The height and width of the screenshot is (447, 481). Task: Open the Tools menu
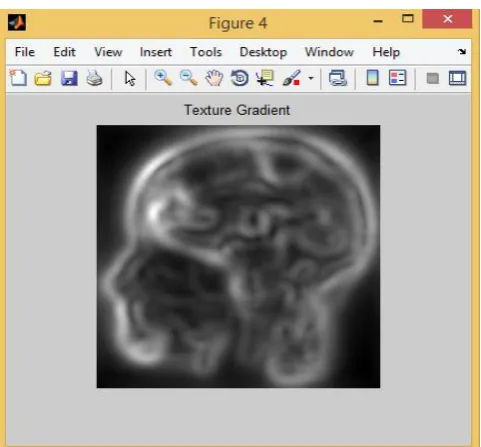206,52
